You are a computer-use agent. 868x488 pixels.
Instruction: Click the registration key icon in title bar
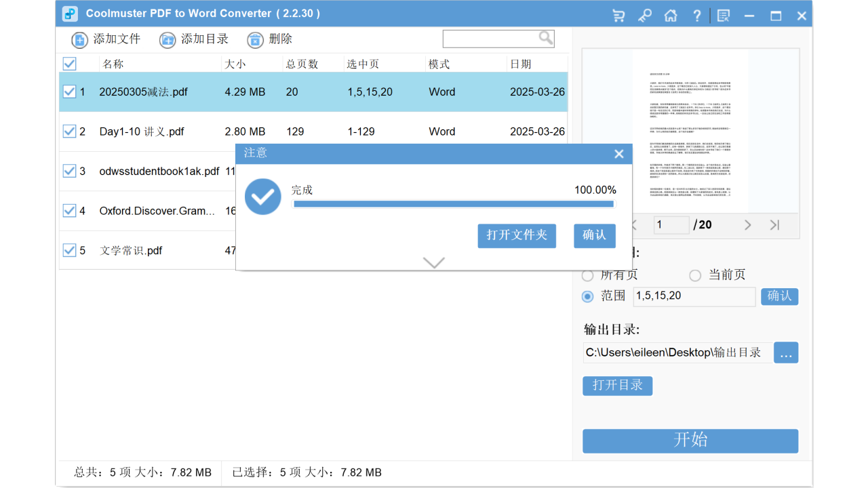pos(644,14)
